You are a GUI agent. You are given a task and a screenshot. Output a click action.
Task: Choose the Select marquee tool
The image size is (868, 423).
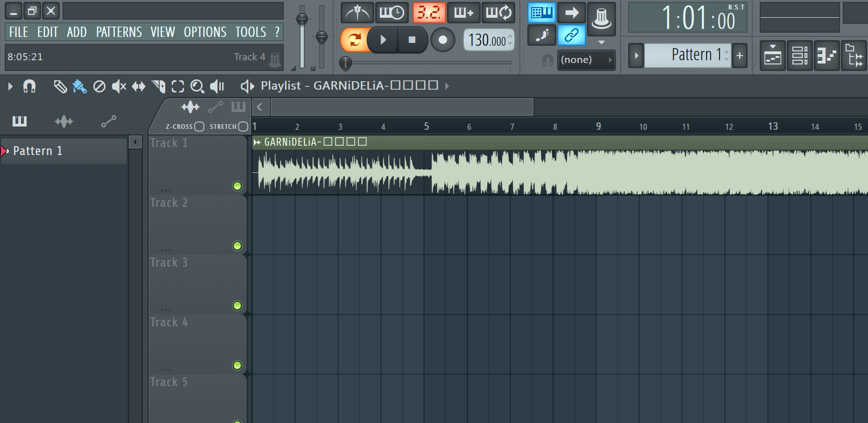(178, 86)
